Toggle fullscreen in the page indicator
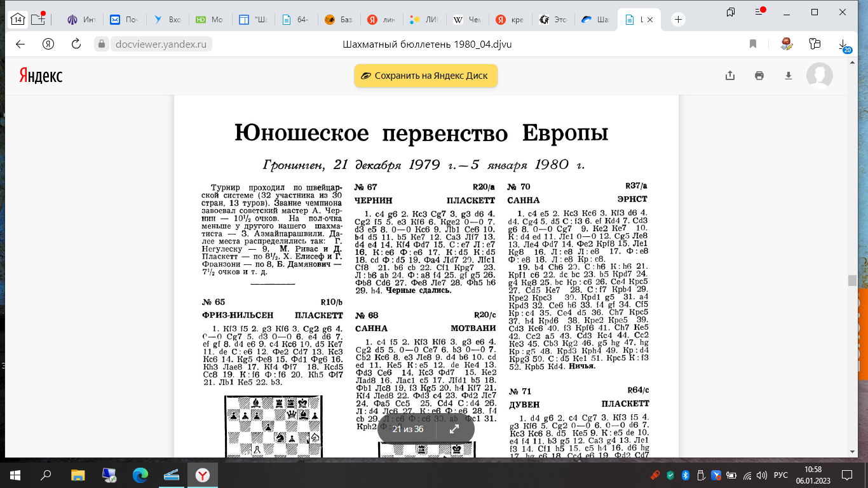This screenshot has width=868, height=488. pos(454,430)
